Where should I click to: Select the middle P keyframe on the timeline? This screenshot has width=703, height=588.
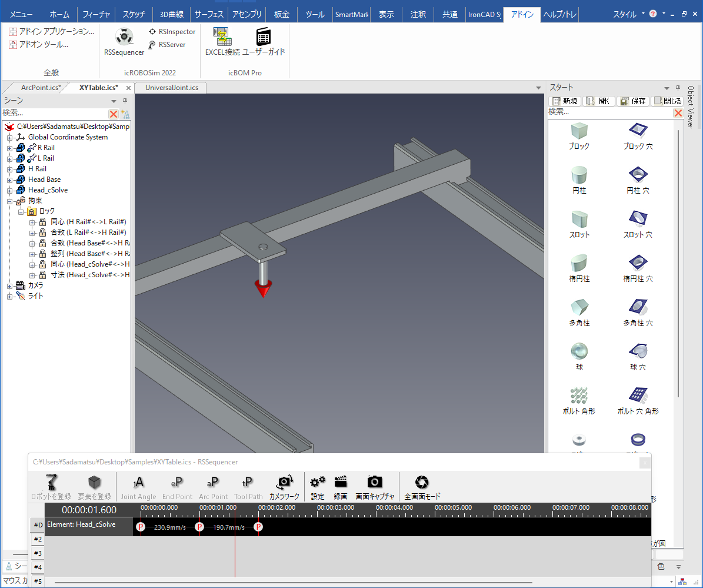pos(199,527)
